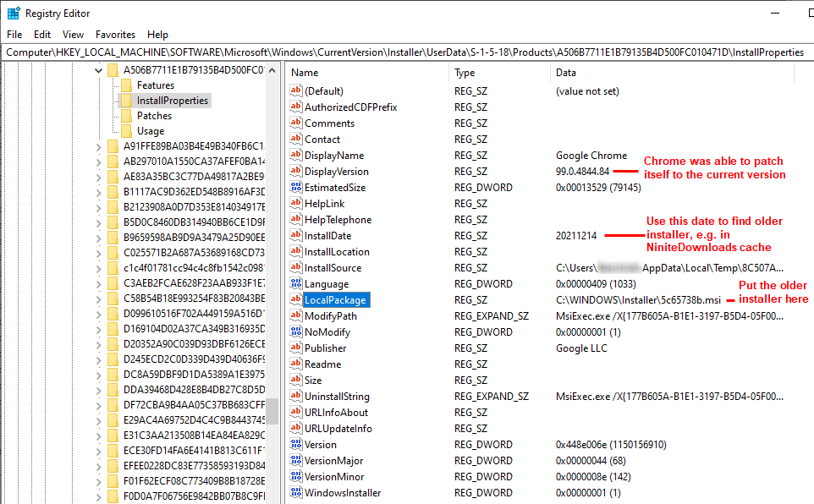Expand the AE83A35BC3C77DA49817A2BE9 key
This screenshot has width=814, height=504.
click(99, 177)
